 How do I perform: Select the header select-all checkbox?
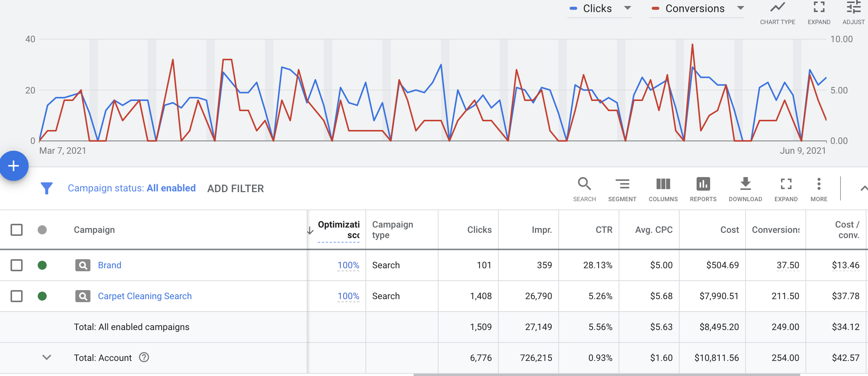[17, 230]
